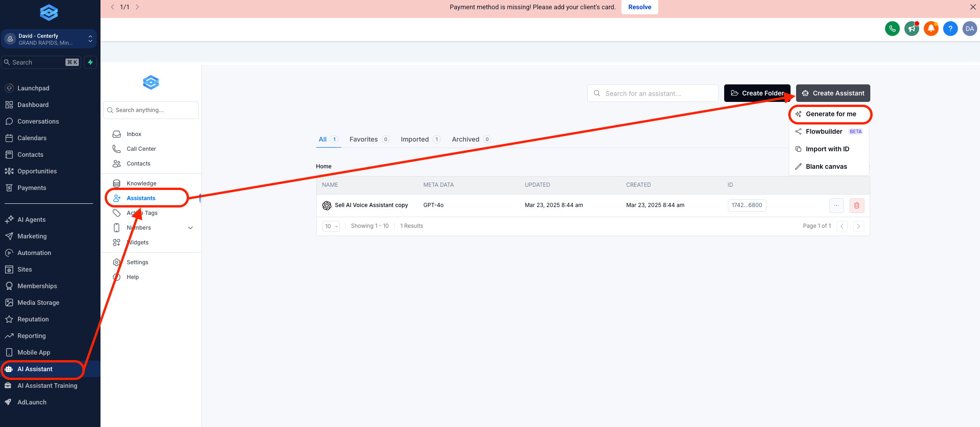Choose Blank canvas from the menu
The height and width of the screenshot is (427, 980).
click(826, 166)
